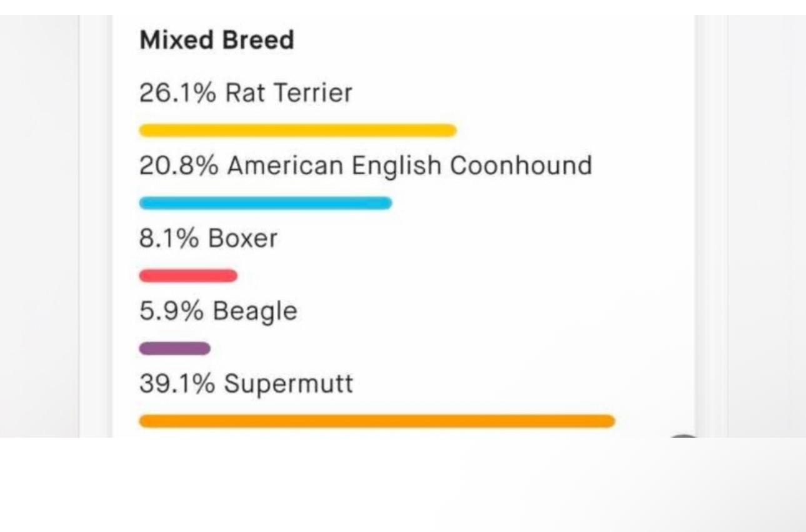This screenshot has height=532, width=806.
Task: Click the purple Beagle percentage bar
Action: pos(174,348)
